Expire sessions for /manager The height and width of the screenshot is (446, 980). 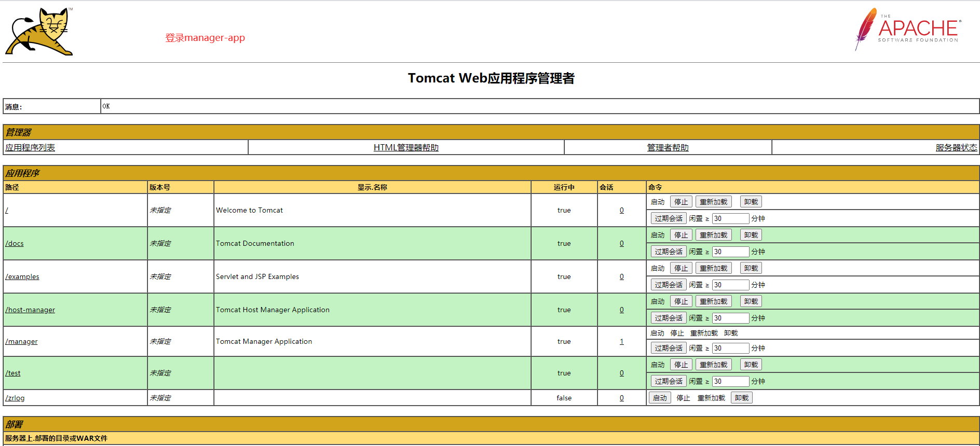669,348
